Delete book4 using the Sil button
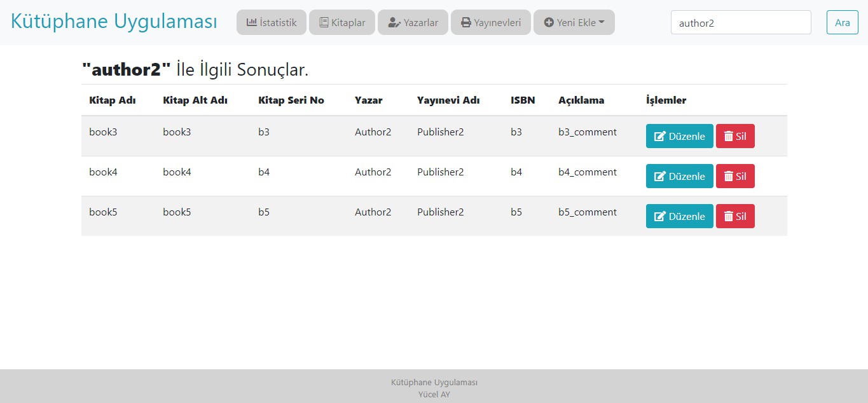The height and width of the screenshot is (403, 868). [x=735, y=176]
